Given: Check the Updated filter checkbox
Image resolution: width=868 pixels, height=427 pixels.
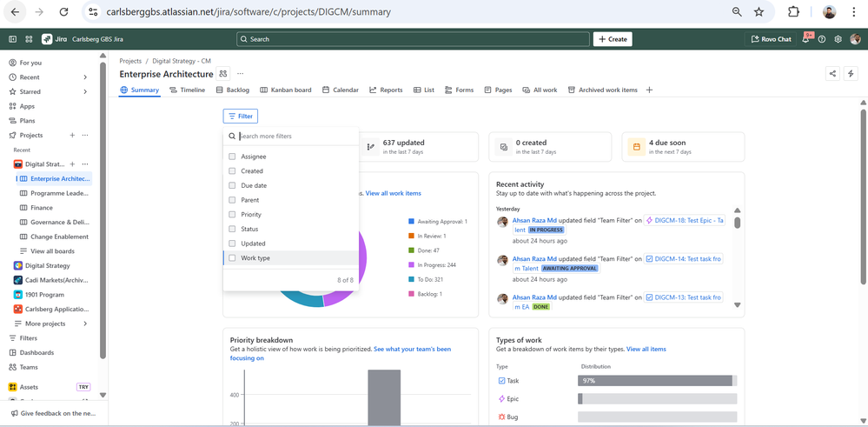Looking at the screenshot, I should coord(232,244).
